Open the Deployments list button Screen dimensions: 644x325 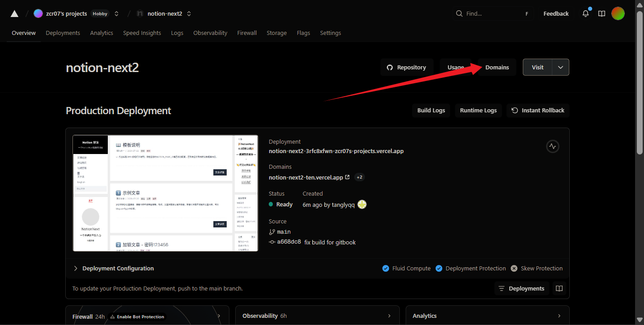521,288
